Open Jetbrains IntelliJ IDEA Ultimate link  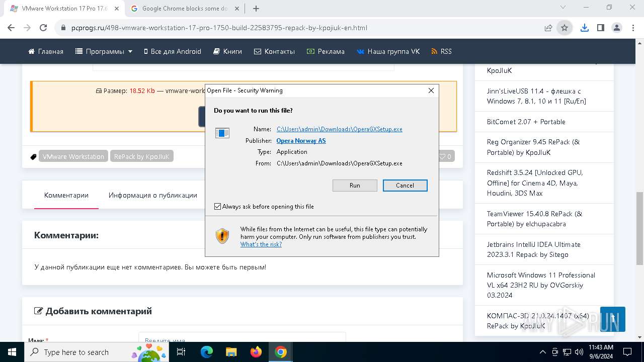point(534,249)
